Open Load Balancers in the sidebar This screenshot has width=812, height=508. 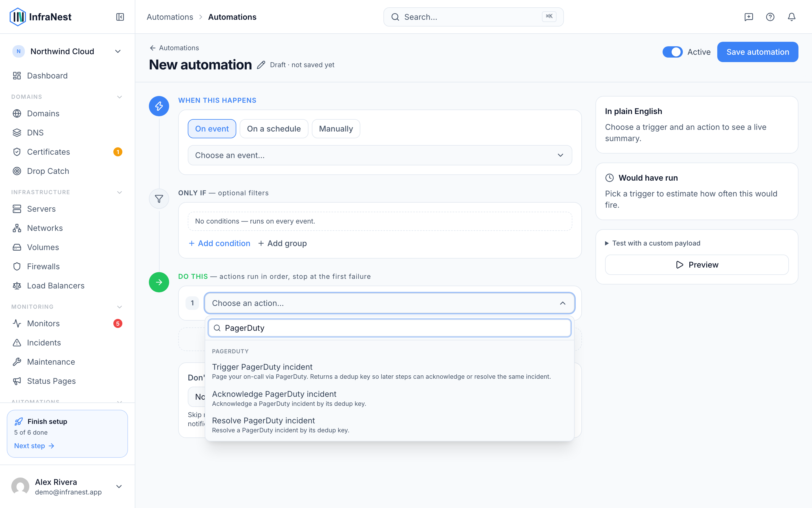point(67,286)
